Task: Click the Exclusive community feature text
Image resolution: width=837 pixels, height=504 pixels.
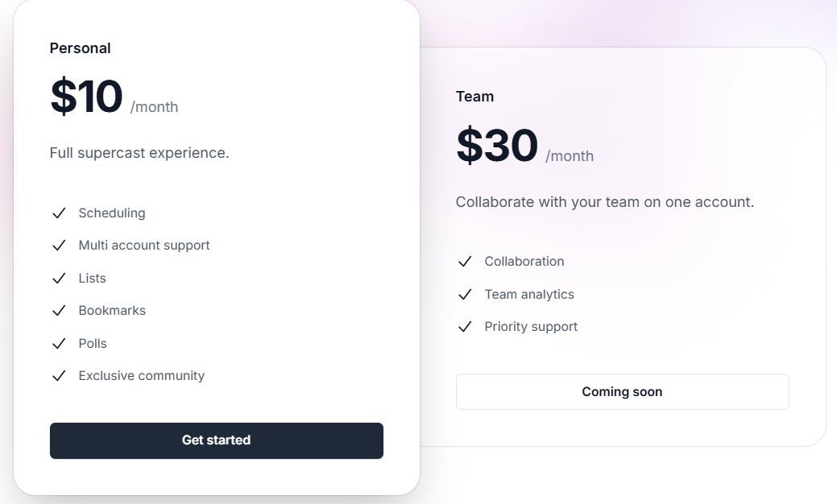Action: [x=142, y=376]
